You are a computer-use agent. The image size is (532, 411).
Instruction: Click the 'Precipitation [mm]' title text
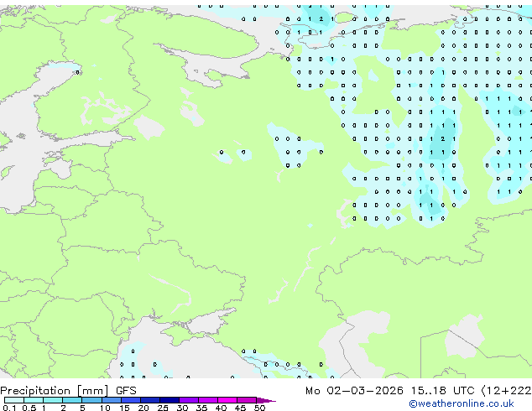(x=55, y=391)
